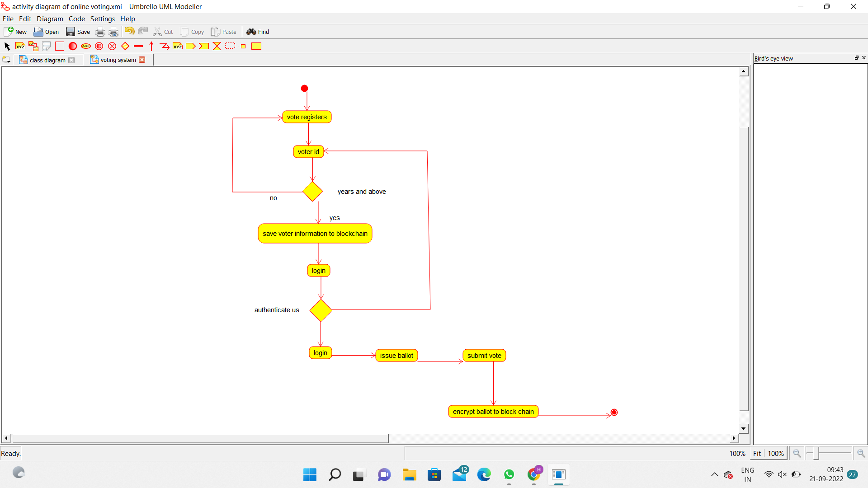Select the ABC Activity oval tool
This screenshot has width=868, height=488.
(86, 46)
